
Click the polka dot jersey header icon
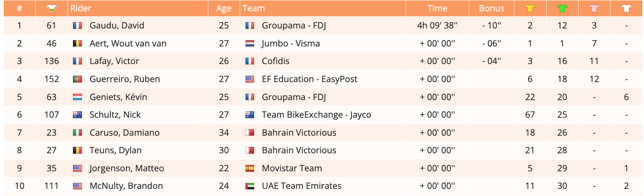coord(594,8)
